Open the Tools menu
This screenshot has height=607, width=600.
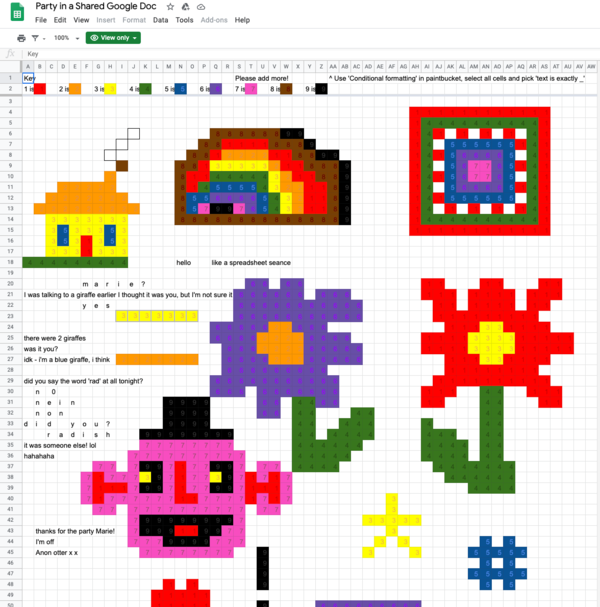[184, 20]
